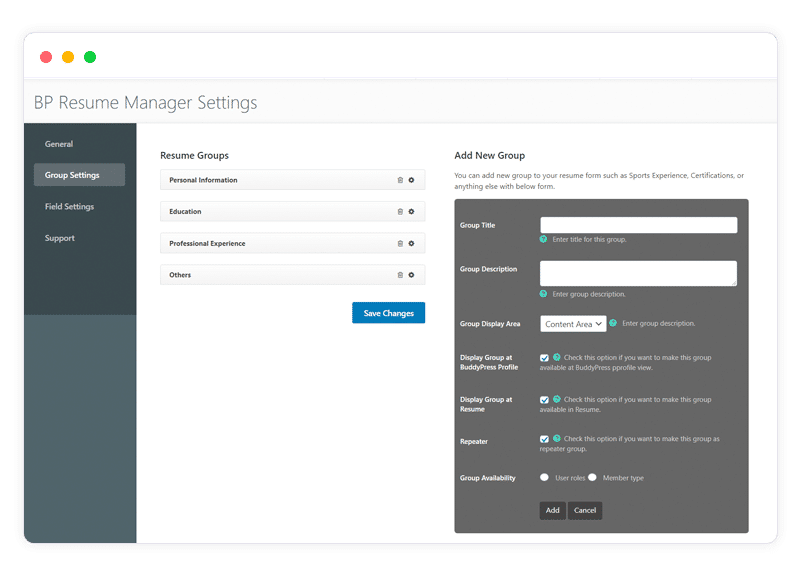
Task: Click help icon under Group Description field
Action: (x=543, y=294)
